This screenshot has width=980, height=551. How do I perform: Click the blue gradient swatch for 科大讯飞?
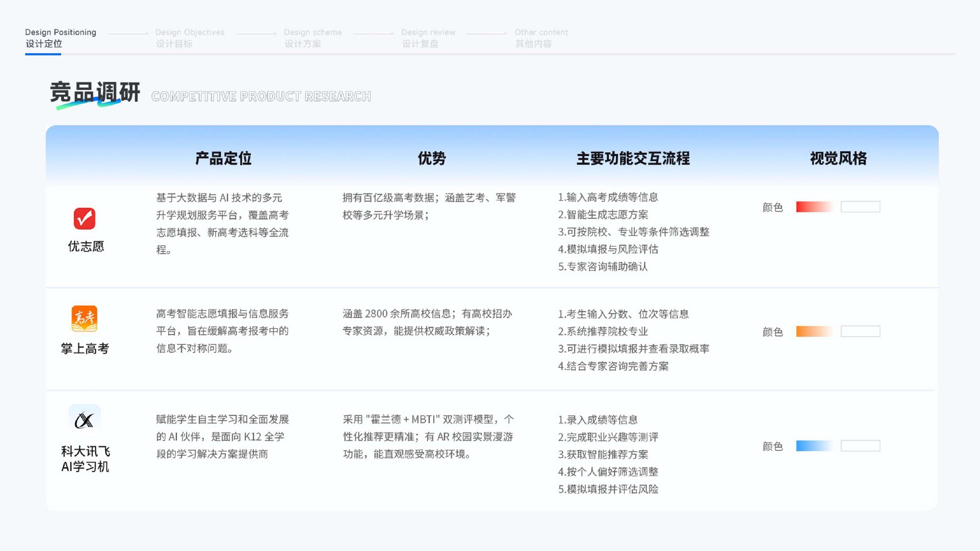click(x=814, y=446)
